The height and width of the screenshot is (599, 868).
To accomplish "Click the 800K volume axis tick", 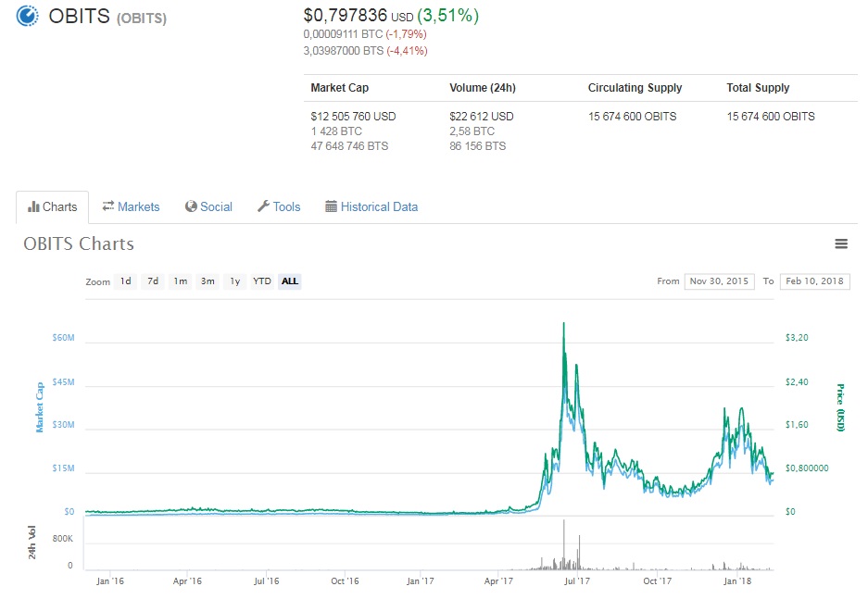I will click(x=63, y=539).
